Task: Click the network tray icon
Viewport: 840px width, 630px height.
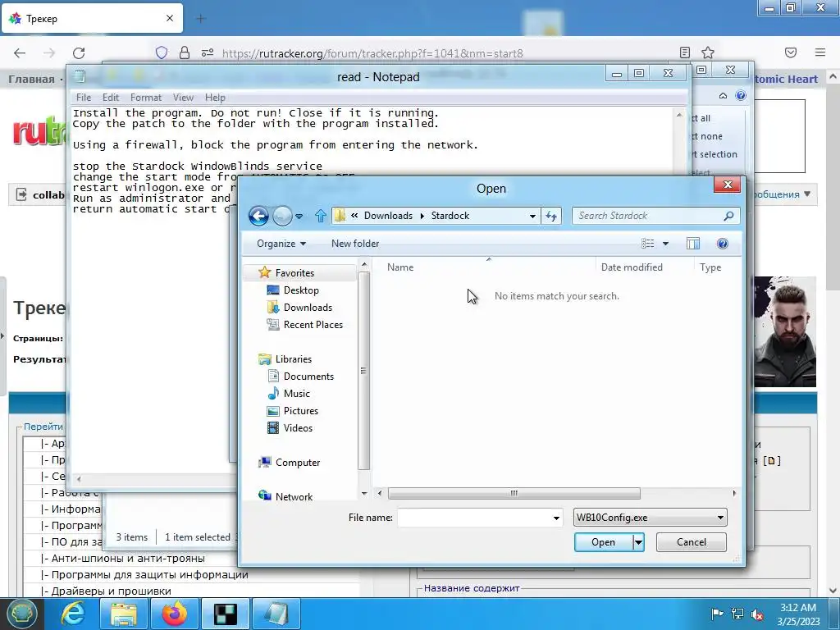Action: click(737, 614)
